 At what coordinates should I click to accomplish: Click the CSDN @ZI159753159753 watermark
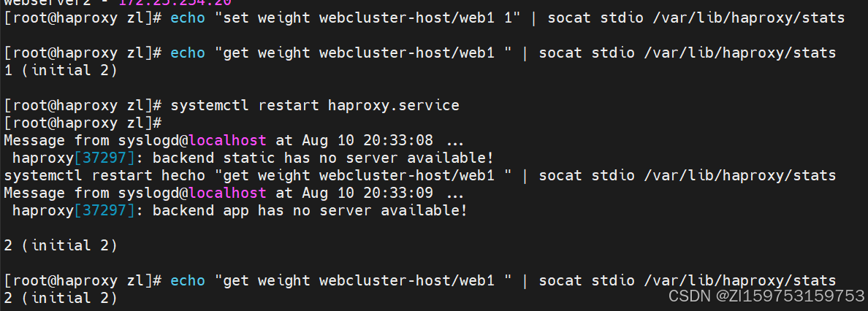766,296
